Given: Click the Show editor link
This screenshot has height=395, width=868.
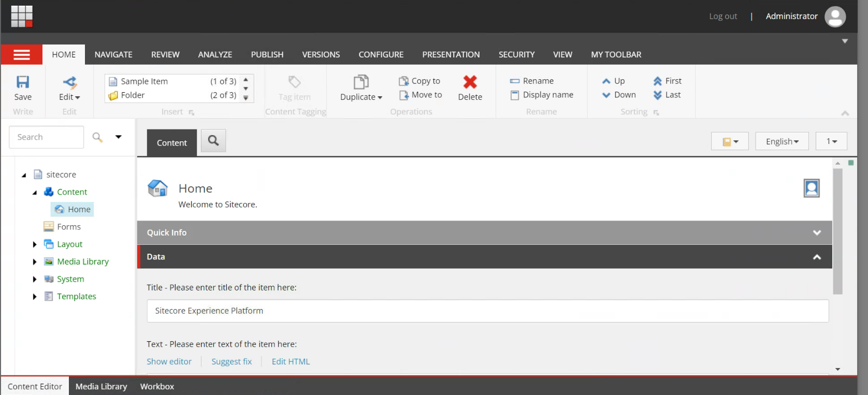Looking at the screenshot, I should (169, 361).
